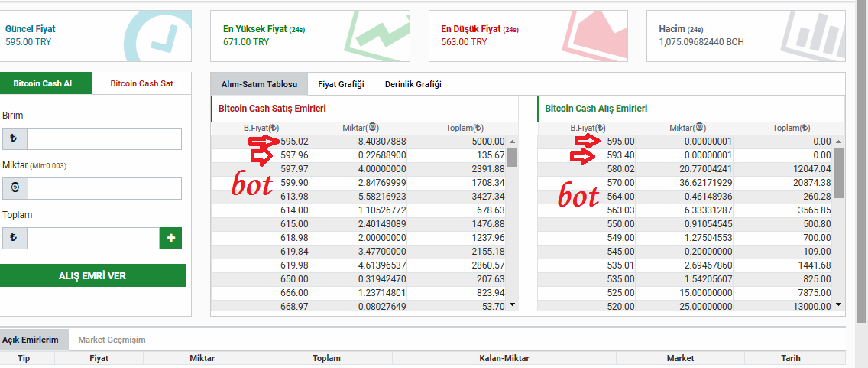Select sell order priced 618.98

click(x=358, y=238)
